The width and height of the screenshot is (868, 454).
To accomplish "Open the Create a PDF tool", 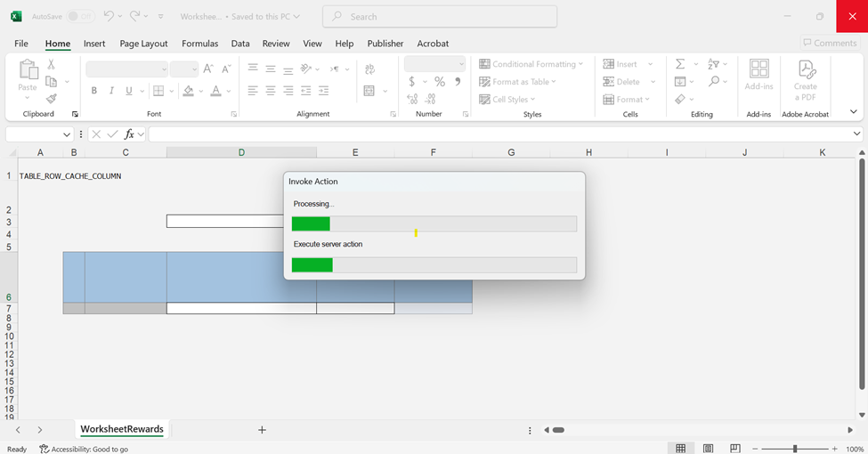I will (805, 80).
